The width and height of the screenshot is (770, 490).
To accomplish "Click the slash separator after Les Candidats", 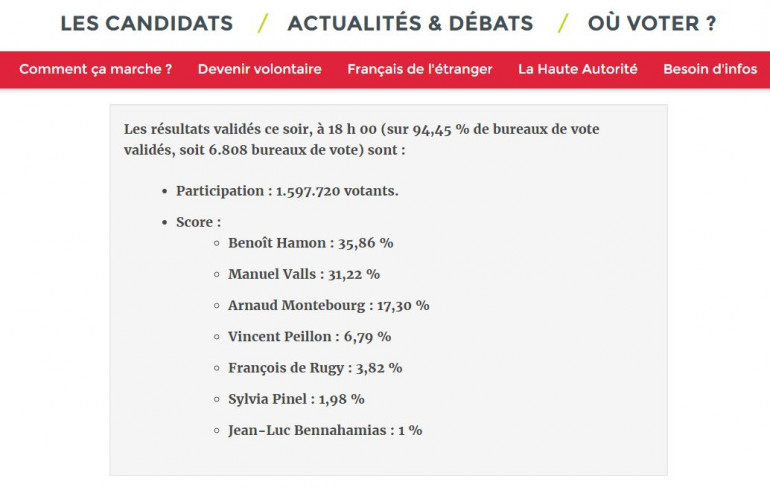I will click(262, 23).
